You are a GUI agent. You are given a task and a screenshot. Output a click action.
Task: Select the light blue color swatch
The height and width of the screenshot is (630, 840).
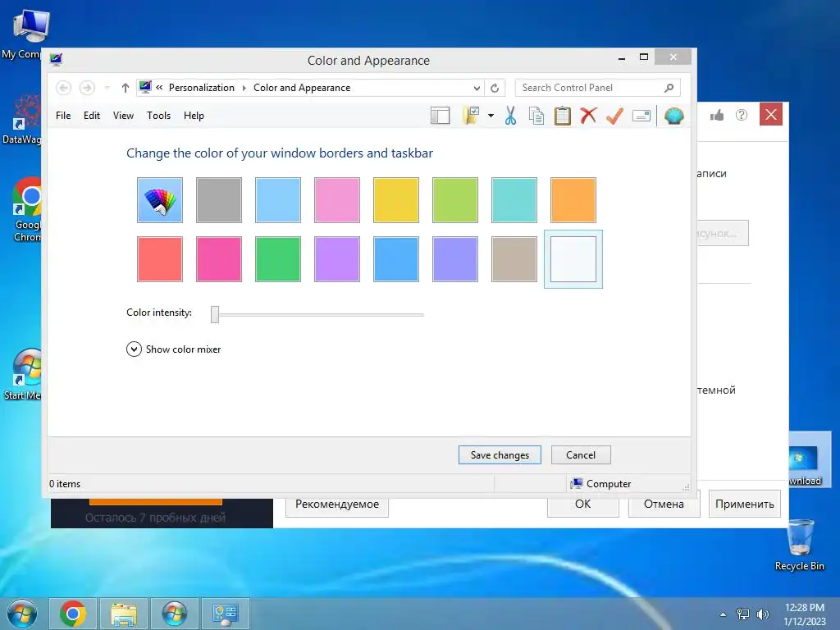(278, 200)
